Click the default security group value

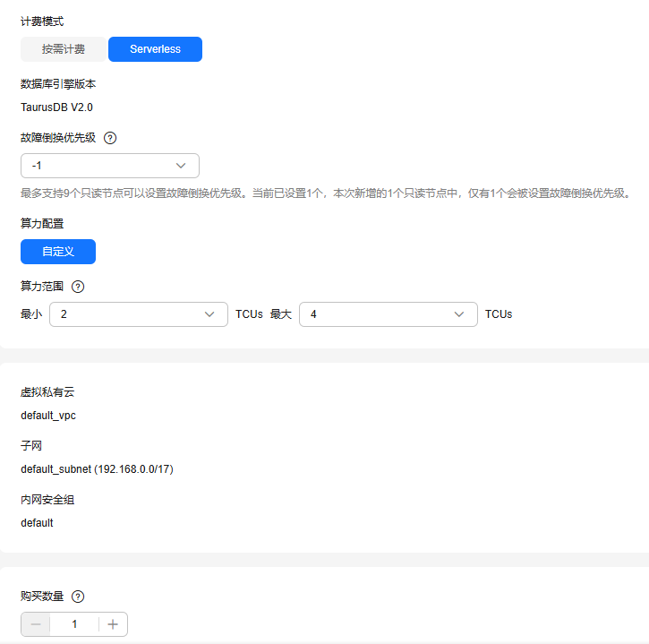pyautogui.click(x=37, y=523)
